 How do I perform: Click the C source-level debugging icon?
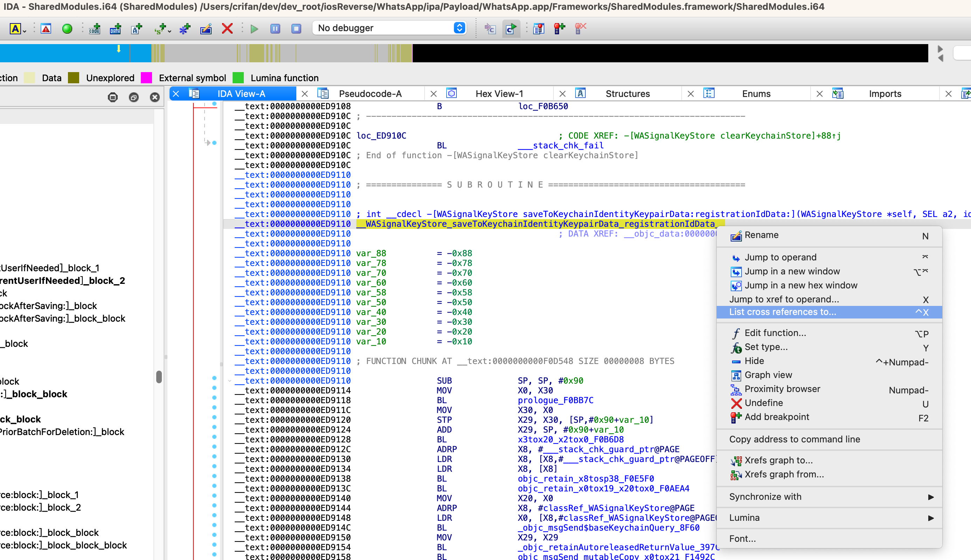[490, 28]
